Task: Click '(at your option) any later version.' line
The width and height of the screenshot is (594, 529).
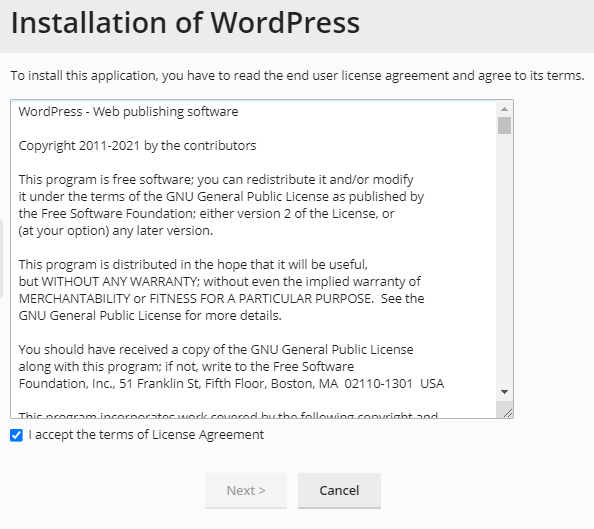Action: pyautogui.click(x=116, y=230)
